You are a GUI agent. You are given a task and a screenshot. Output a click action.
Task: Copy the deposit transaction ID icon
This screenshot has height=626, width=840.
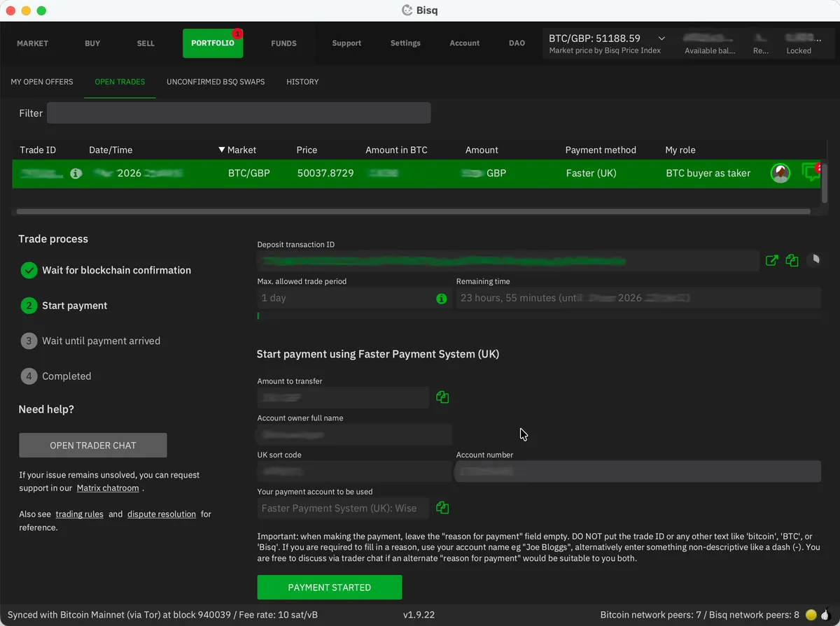(792, 260)
